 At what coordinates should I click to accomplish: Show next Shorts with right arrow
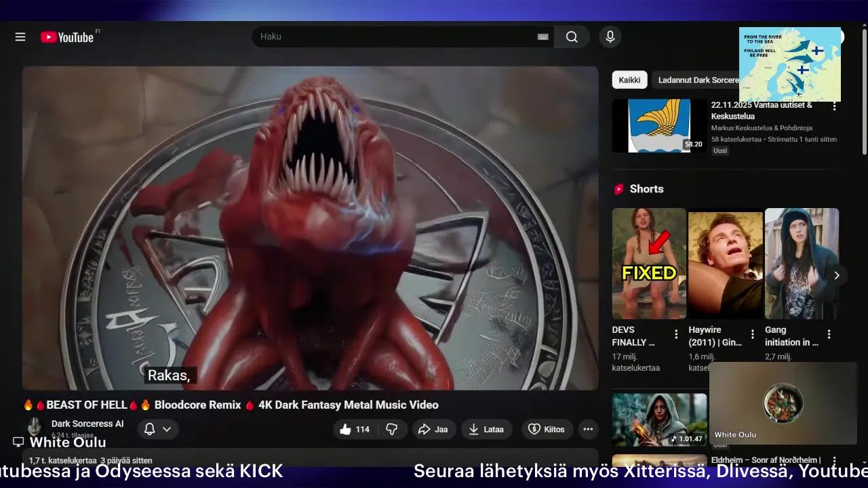(x=837, y=275)
